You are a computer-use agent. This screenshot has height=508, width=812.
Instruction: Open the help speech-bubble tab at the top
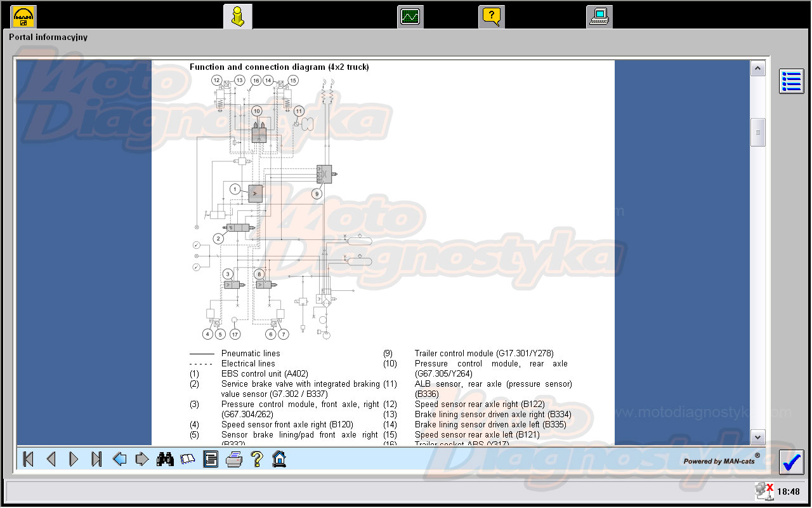pos(492,16)
